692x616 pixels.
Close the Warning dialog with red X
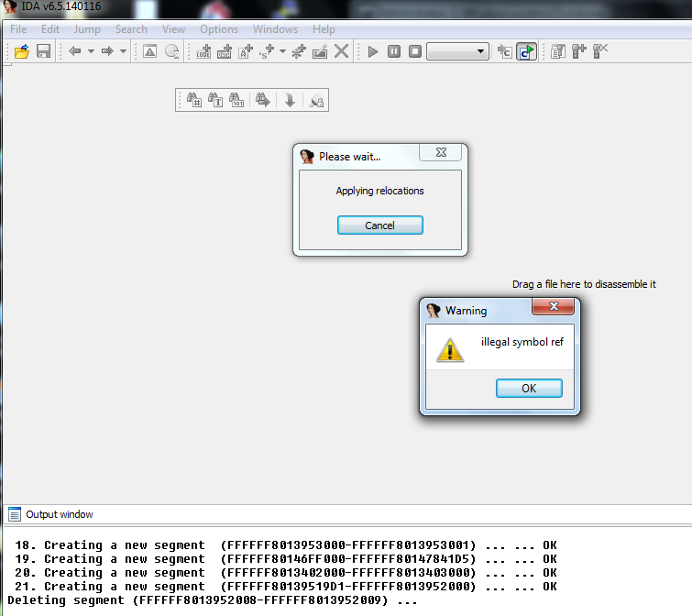pyautogui.click(x=554, y=306)
